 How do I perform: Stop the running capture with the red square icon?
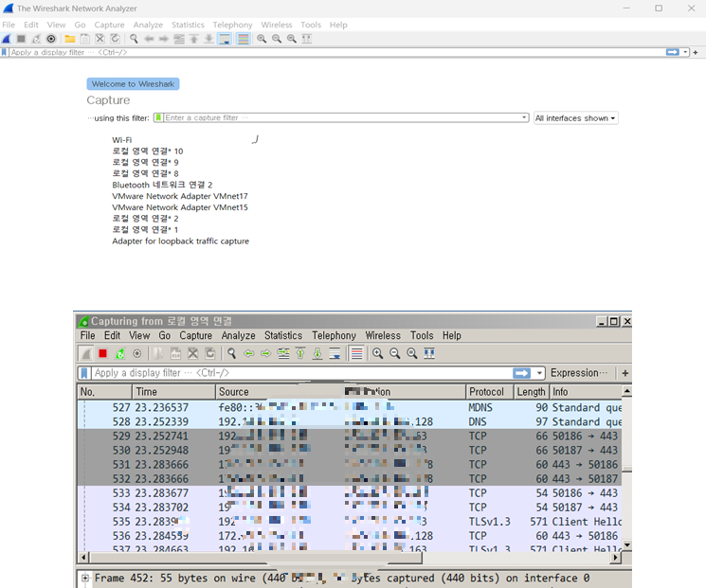102,353
